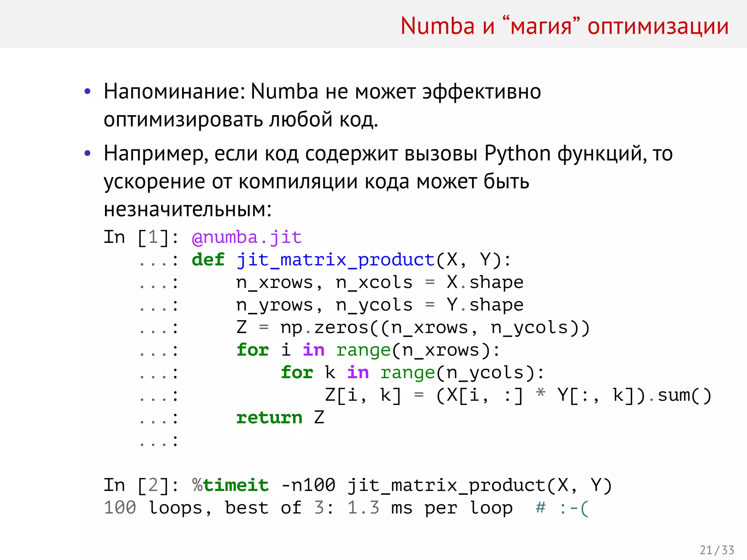The height and width of the screenshot is (560, 747).
Task: Click the slide title 'Numba и "магия" оптимизации'
Action: (x=564, y=26)
